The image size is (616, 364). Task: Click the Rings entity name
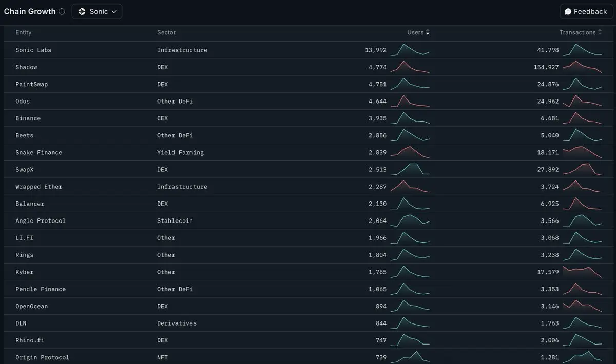pos(25,255)
